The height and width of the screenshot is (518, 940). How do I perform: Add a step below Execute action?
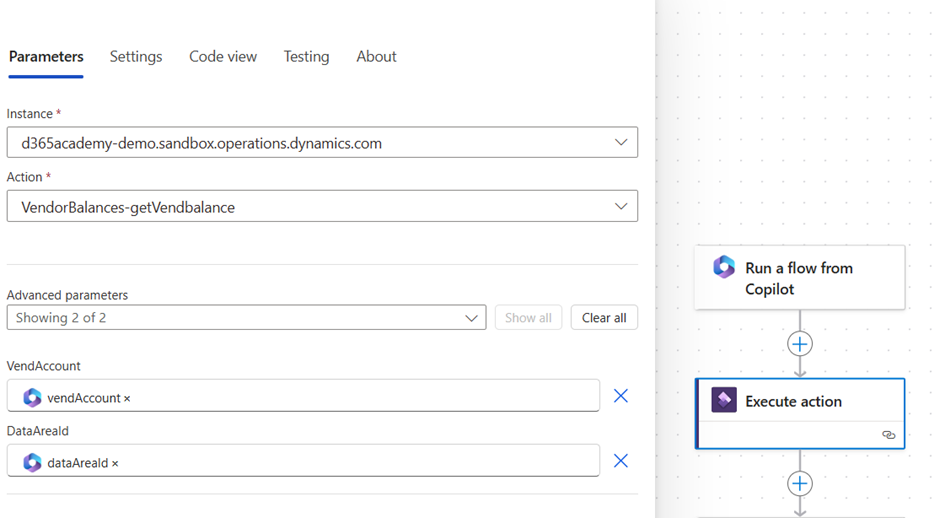(800, 484)
